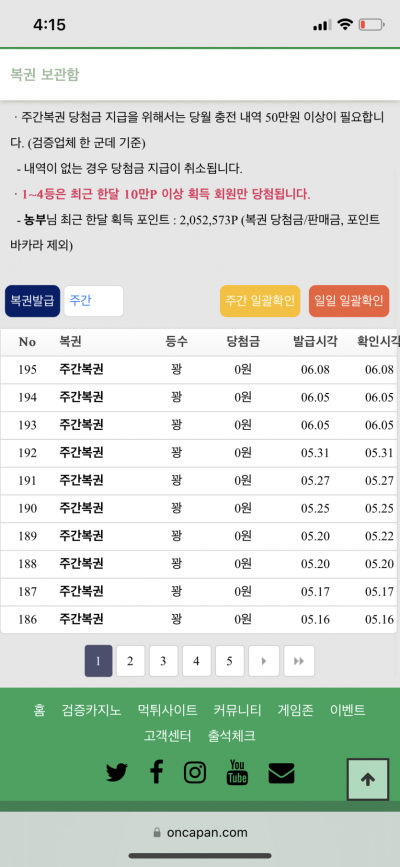This screenshot has width=400, height=867.
Task: Open 먹튀사이트 footer menu link
Action: [x=167, y=710]
